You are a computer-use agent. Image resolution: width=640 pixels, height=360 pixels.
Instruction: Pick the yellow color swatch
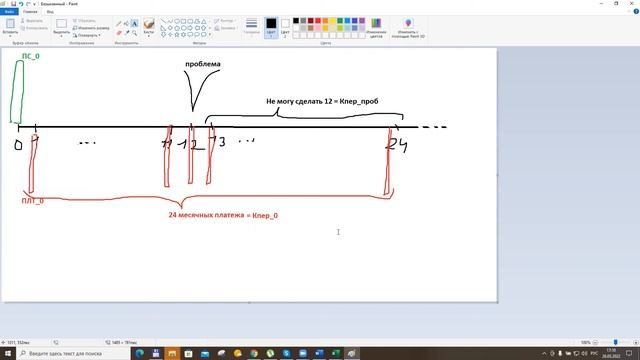tap(333, 21)
